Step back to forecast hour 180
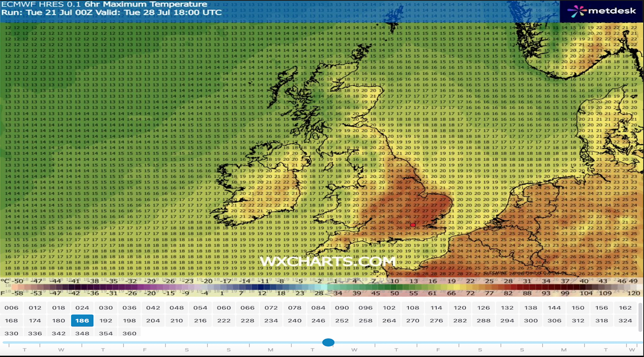 pos(59,321)
